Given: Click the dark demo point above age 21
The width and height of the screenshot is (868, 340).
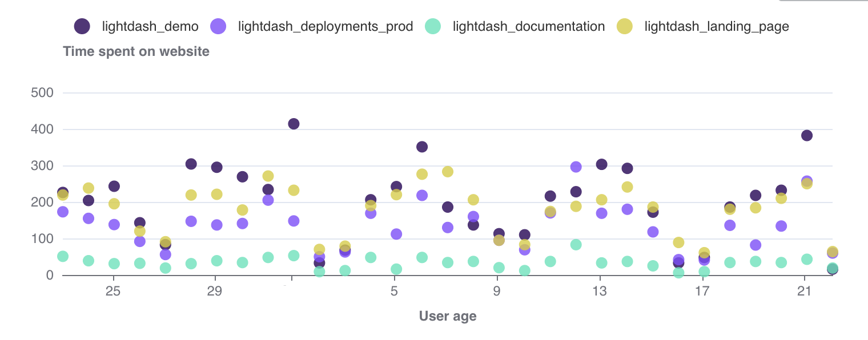Looking at the screenshot, I should click(806, 135).
